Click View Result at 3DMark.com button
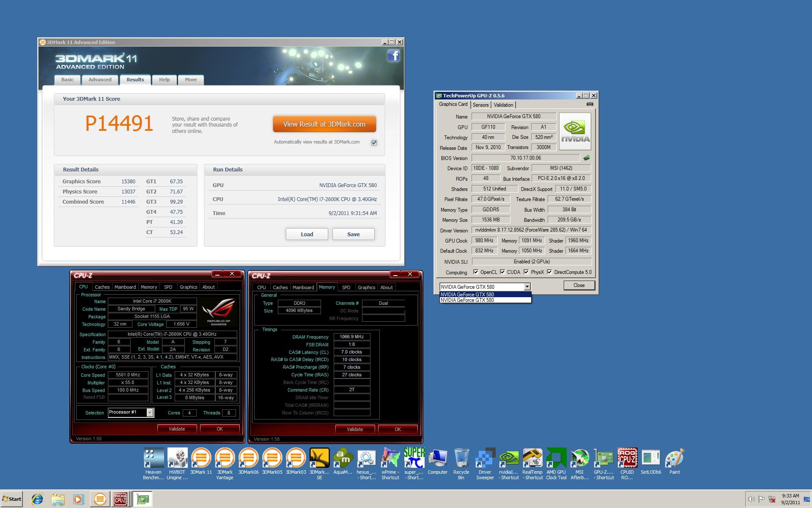The width and height of the screenshot is (812, 508). click(324, 124)
